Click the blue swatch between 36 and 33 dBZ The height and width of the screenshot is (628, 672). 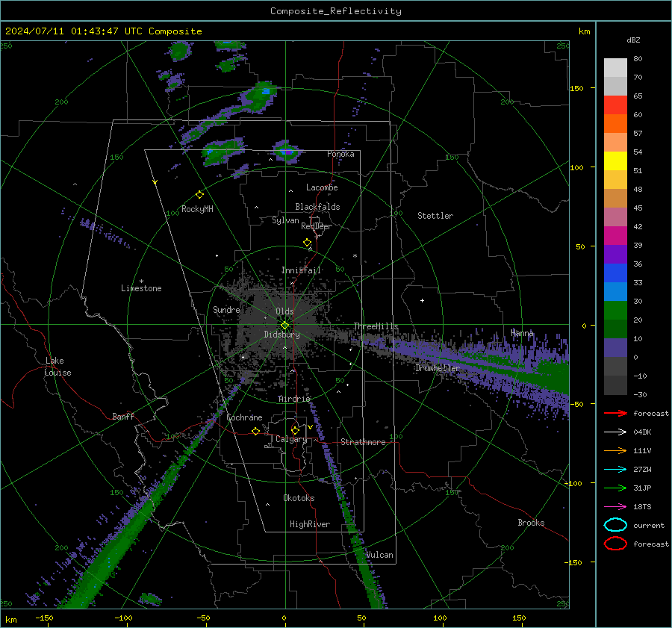(x=615, y=273)
